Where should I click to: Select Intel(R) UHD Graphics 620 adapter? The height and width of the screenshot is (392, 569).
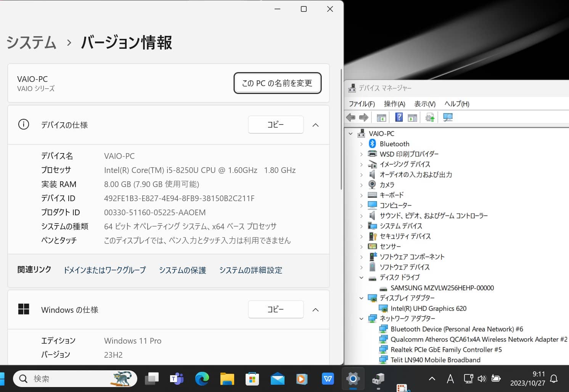coord(428,309)
